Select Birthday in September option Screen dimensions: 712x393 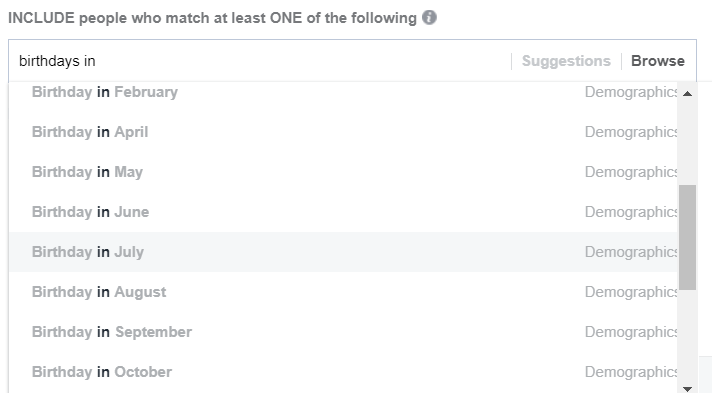pyautogui.click(x=343, y=332)
